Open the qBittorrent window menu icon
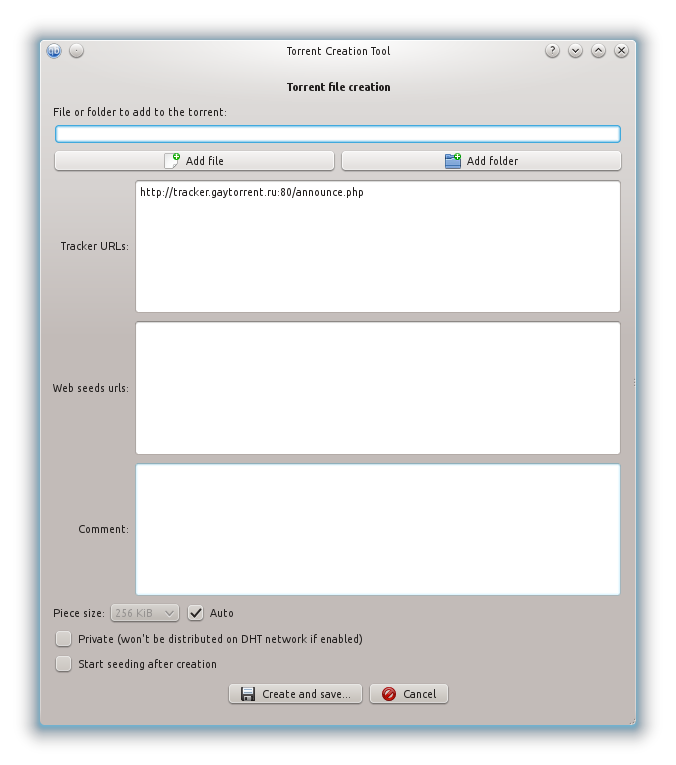Screen dimensions: 676x765 click(x=54, y=51)
